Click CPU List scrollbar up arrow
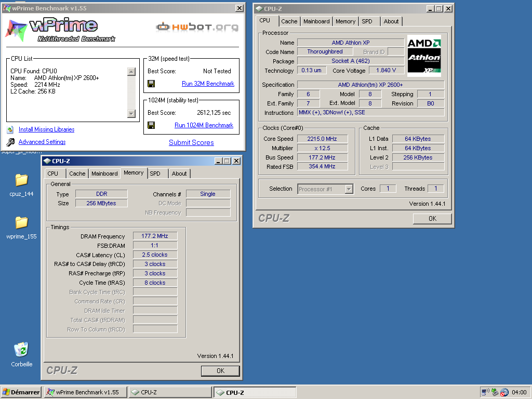532x399 pixels. pyautogui.click(x=131, y=71)
